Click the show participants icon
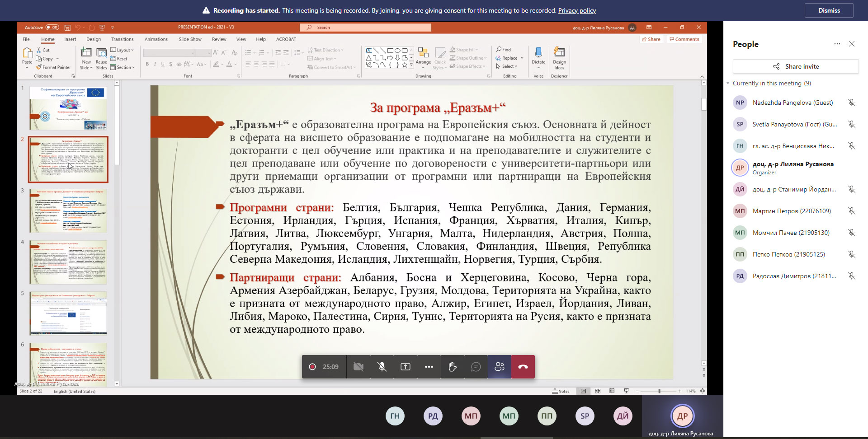This screenshot has width=868, height=439. [500, 367]
